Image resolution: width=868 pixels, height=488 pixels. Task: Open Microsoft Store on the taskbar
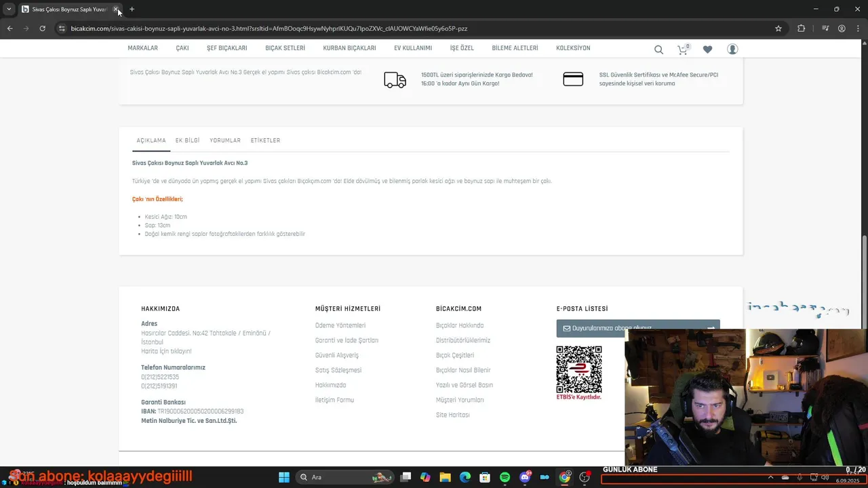(485, 477)
